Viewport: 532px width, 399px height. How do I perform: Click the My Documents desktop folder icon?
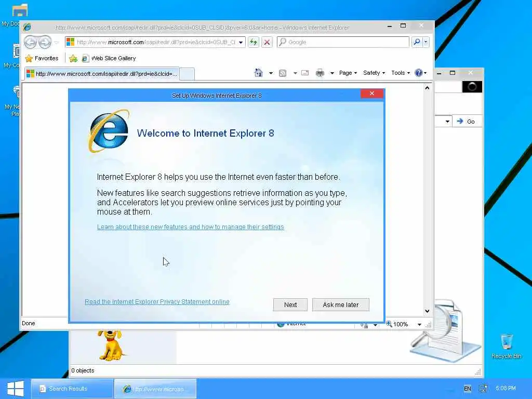click(x=19, y=10)
